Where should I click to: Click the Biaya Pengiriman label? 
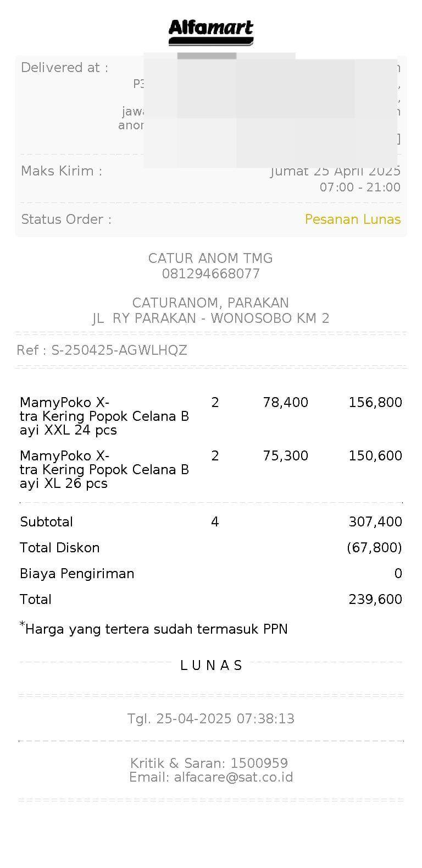coord(77,574)
